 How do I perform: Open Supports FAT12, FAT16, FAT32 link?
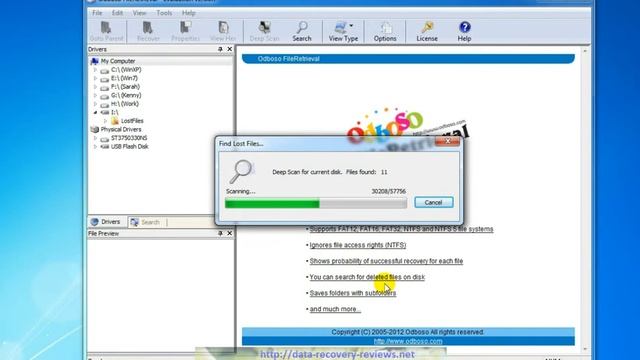401,229
